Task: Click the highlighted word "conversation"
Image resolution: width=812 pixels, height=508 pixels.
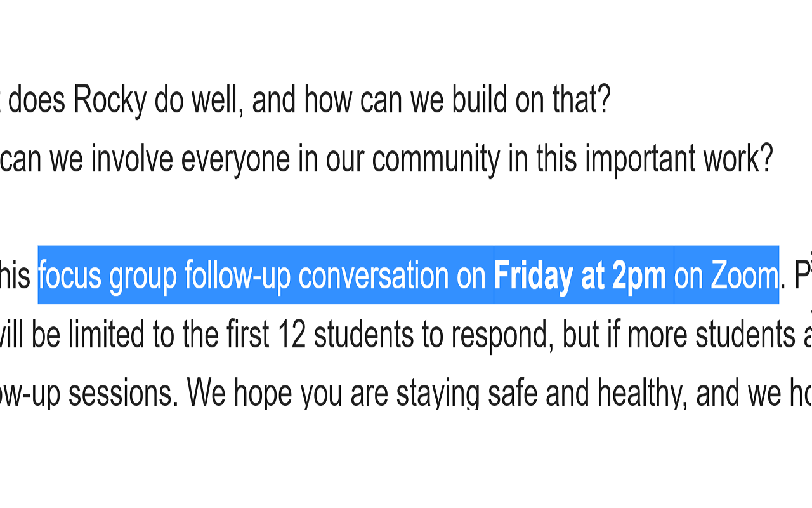Action: coord(374,276)
